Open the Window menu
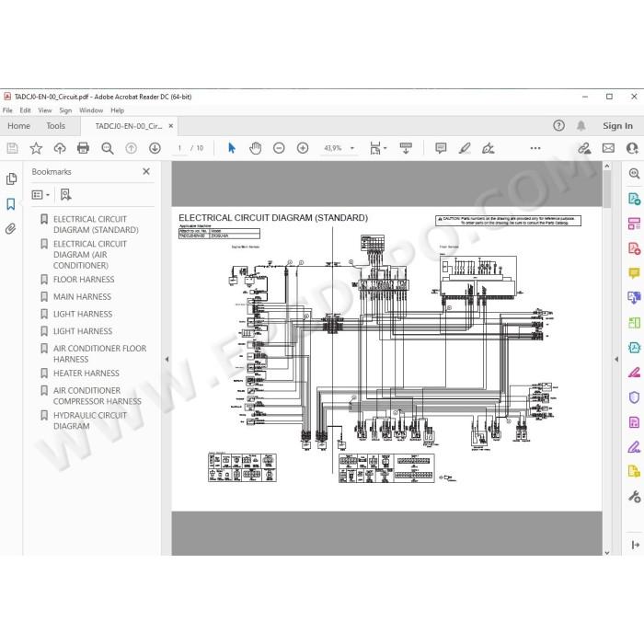The image size is (644, 644). pyautogui.click(x=91, y=110)
